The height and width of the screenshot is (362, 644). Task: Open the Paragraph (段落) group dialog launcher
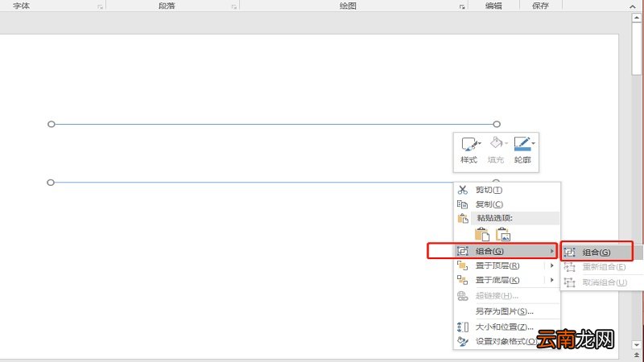234,6
